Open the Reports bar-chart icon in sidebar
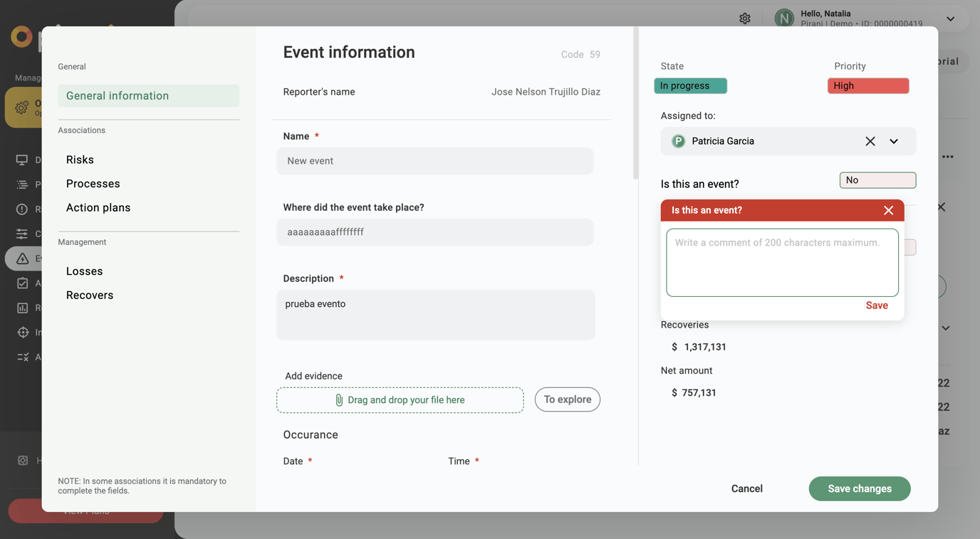The width and height of the screenshot is (980, 539). (22, 308)
